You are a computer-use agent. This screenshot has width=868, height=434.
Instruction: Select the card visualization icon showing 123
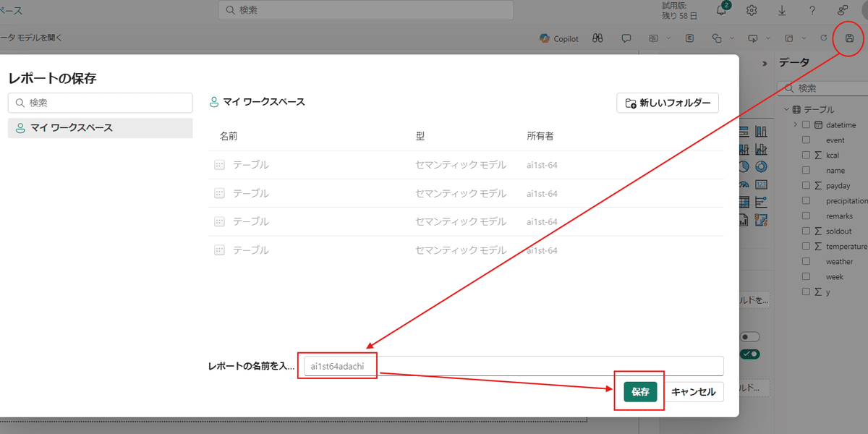[761, 184]
